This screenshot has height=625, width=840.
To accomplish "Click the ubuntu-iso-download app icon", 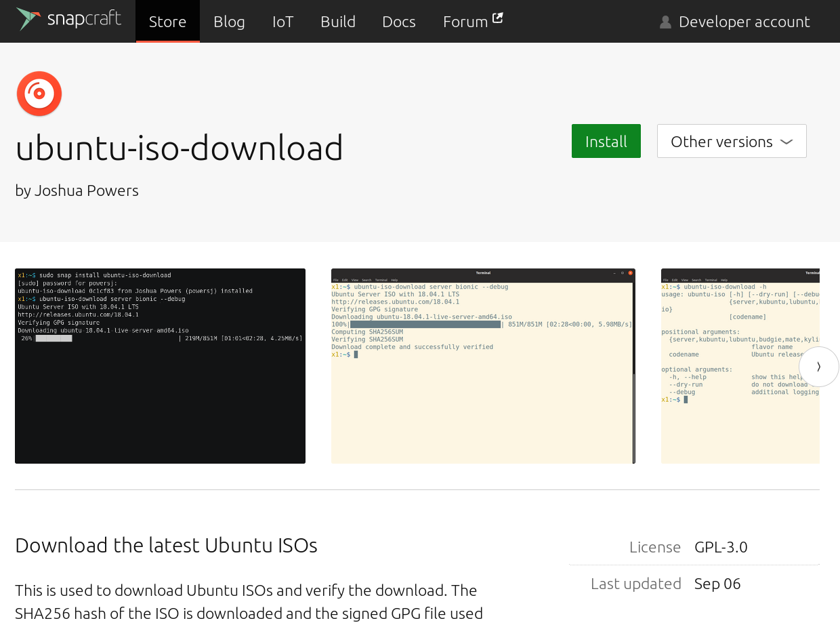I will click(39, 94).
